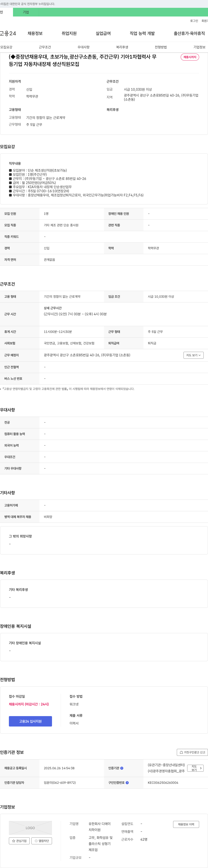Screen dimensions: 208x868
Task: Click the 11시00분~12시30분 break time value
Action: (x=58, y=332)
